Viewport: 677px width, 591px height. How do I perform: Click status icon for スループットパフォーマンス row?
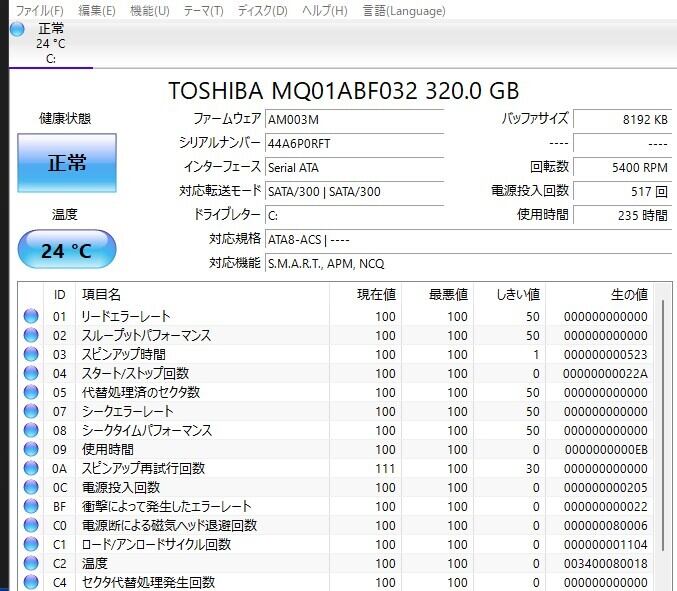point(31,335)
